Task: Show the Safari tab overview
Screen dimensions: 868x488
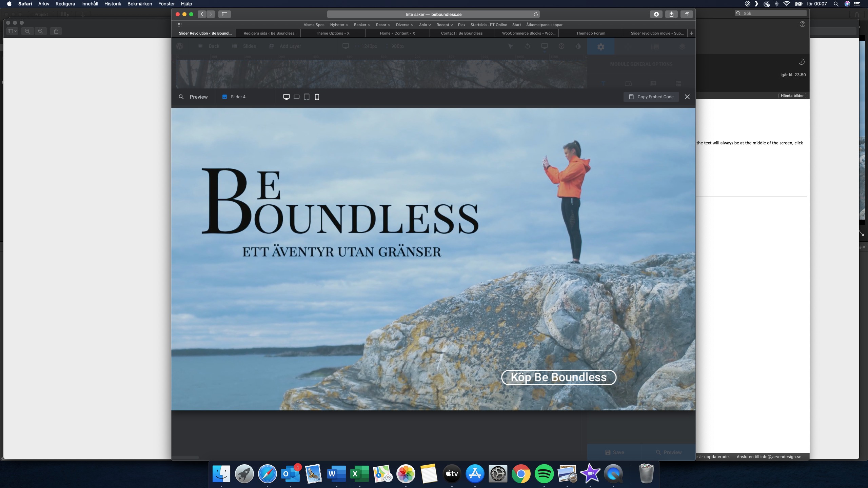Action: pyautogui.click(x=687, y=14)
